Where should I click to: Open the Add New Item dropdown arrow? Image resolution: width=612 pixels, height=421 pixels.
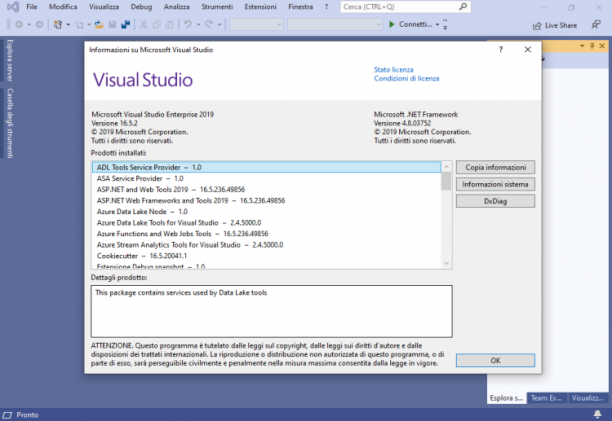pos(89,25)
